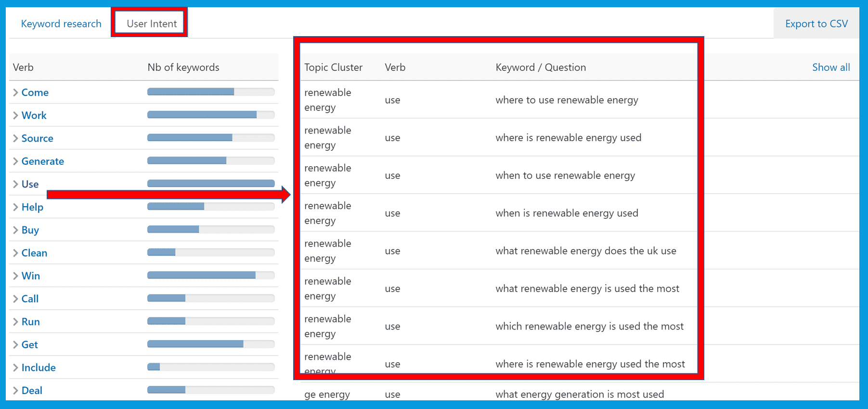This screenshot has height=409, width=868.
Task: Click the Show all link
Action: 831,67
